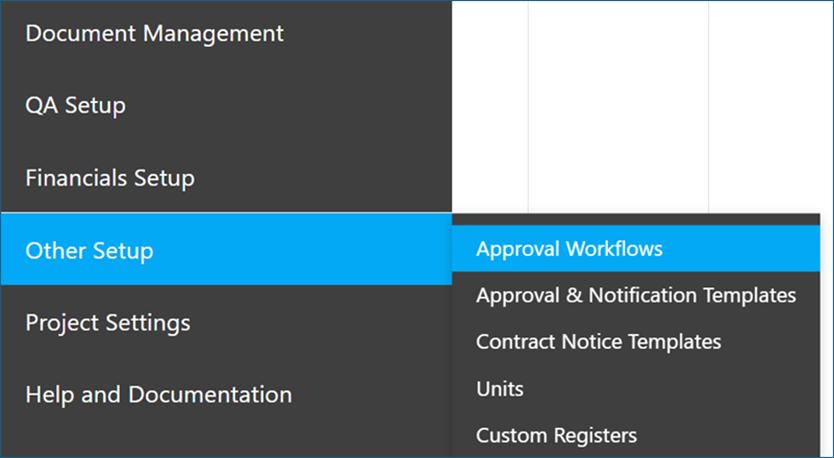Open Approval & Notification Templates
This screenshot has height=458, width=834.
(x=636, y=295)
